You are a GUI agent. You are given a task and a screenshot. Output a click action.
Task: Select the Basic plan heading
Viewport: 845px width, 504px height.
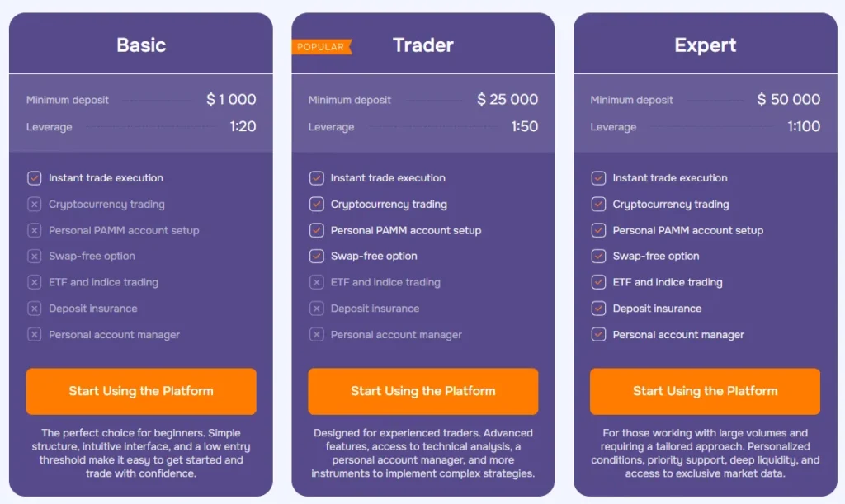tap(141, 45)
